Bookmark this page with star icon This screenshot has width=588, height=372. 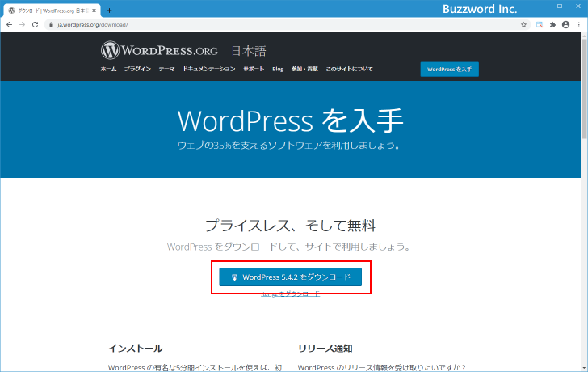point(523,25)
